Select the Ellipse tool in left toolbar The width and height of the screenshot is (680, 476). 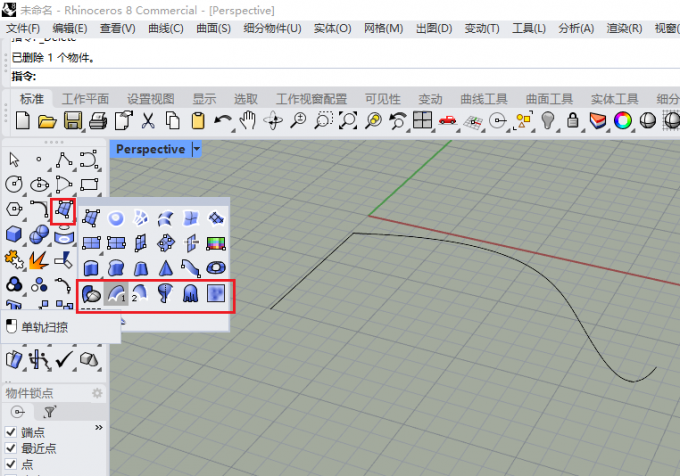point(39,185)
